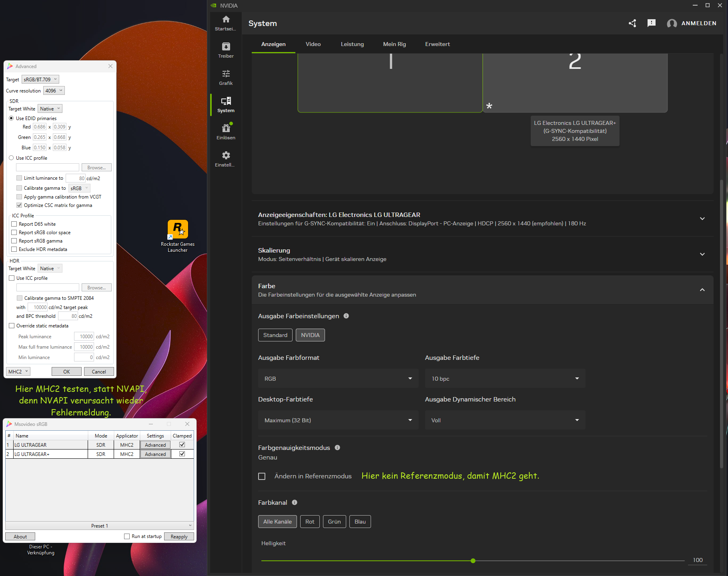Open the Treiber section icon
Image resolution: width=728 pixels, height=576 pixels.
[226, 46]
